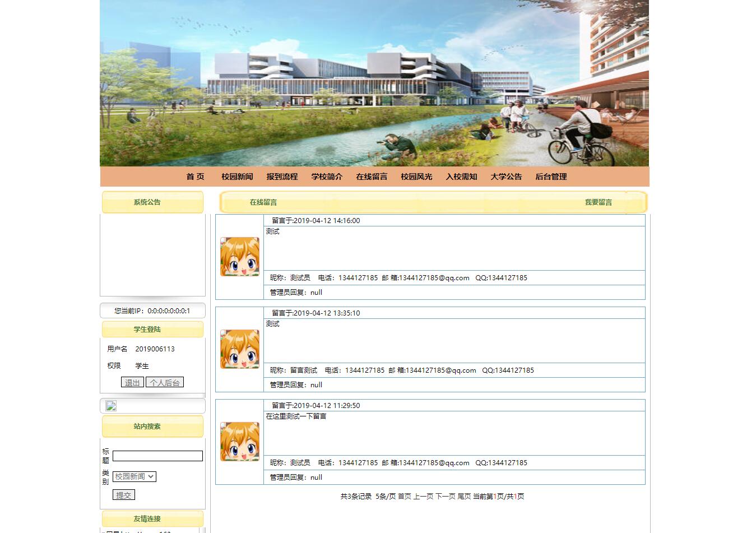The width and height of the screenshot is (756, 533).
Task: Open 个人后台 personal backend
Action: pos(165,382)
